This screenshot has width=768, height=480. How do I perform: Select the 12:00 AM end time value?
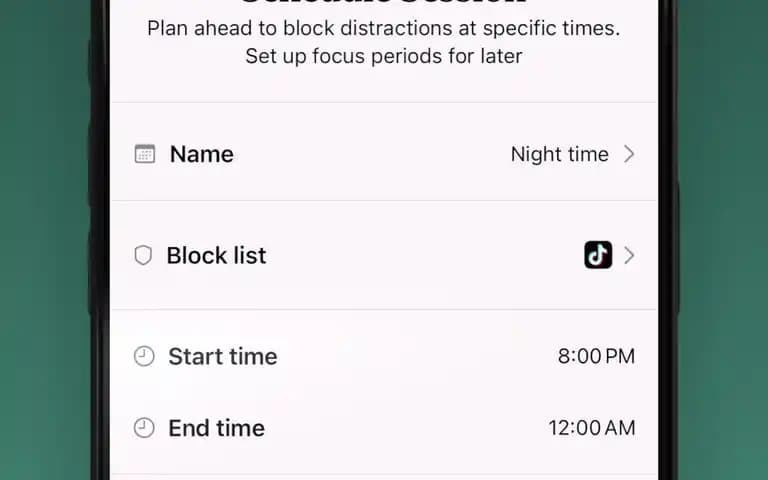tap(592, 428)
